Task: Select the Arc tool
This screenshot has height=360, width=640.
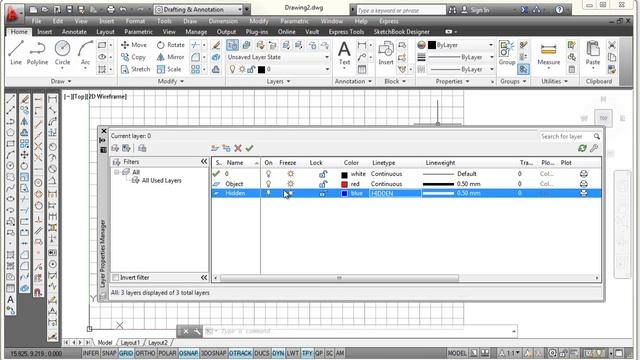Action: pyautogui.click(x=85, y=53)
